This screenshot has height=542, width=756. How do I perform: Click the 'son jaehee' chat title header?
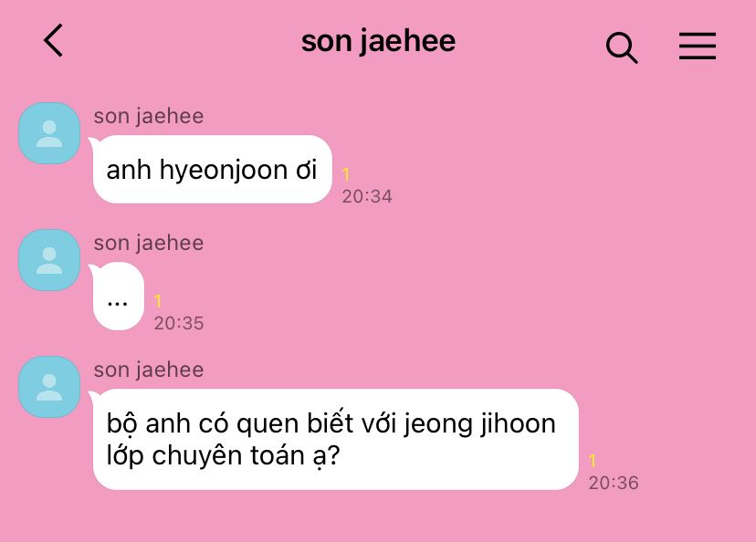(x=378, y=41)
